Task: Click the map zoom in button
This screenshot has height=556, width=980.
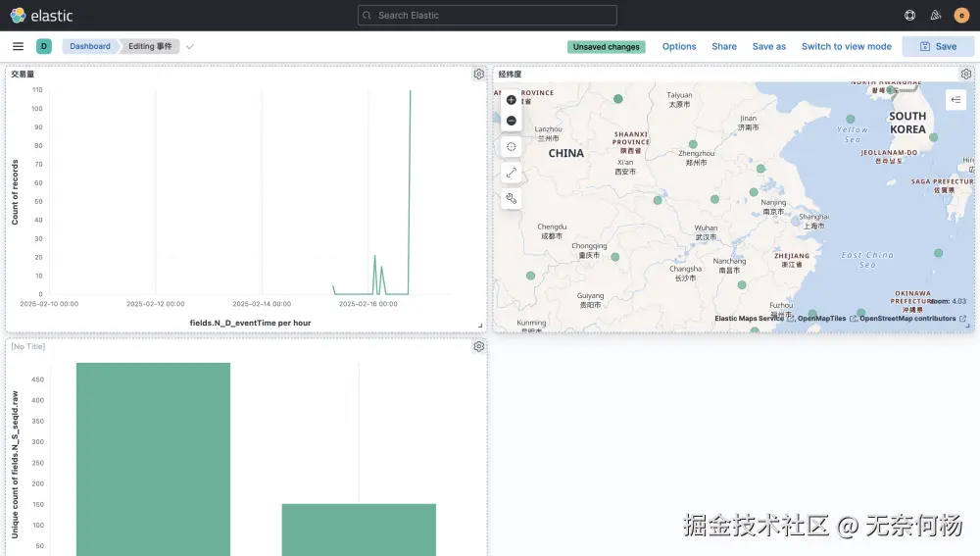Action: tap(512, 100)
